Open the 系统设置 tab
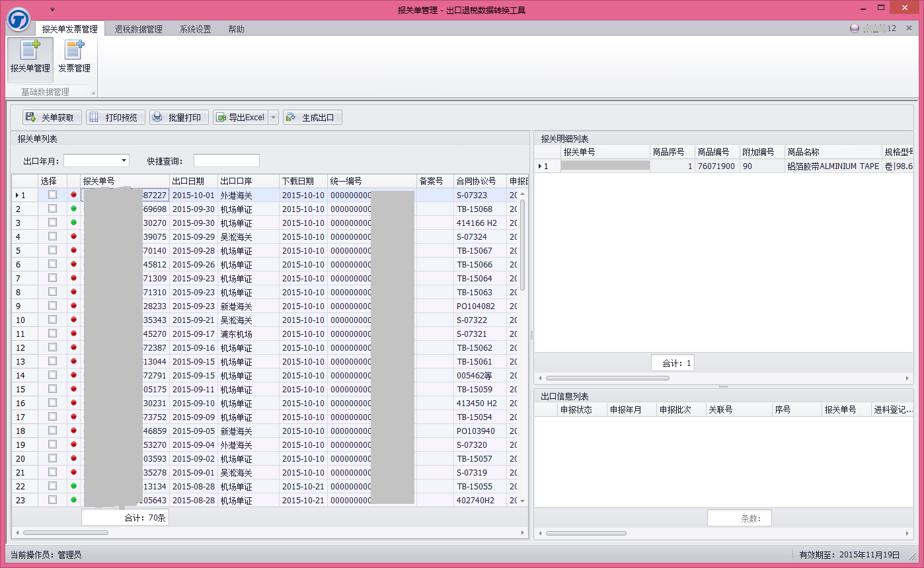 coord(195,29)
